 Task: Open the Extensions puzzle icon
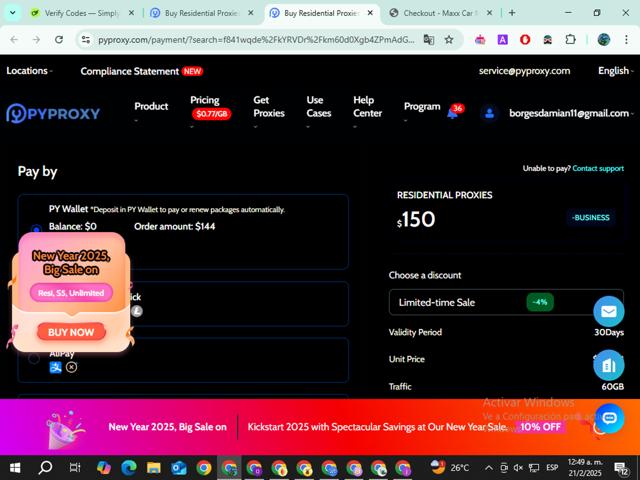[x=570, y=40]
